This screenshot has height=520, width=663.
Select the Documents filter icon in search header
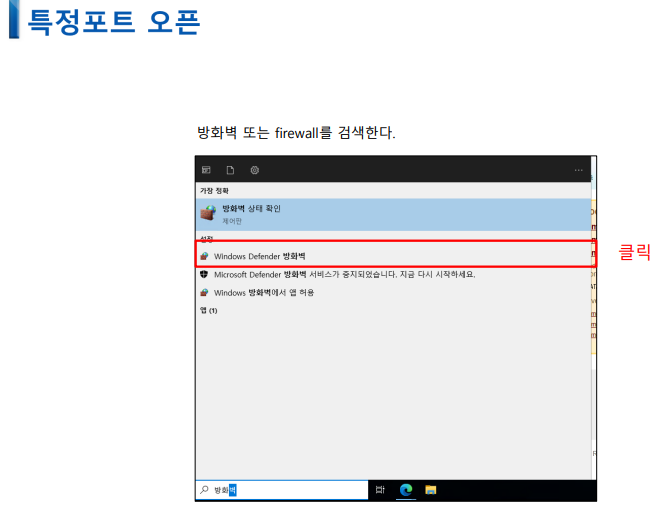(230, 170)
